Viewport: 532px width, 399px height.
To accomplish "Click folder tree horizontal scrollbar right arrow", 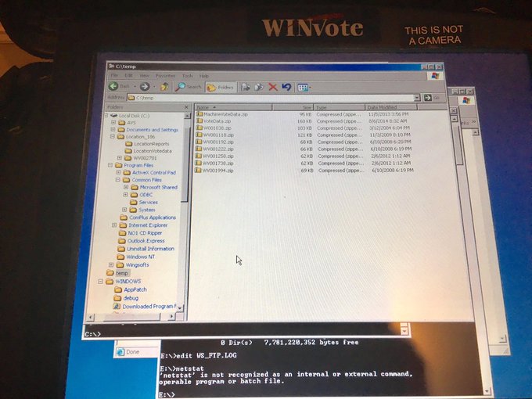I will [x=171, y=317].
